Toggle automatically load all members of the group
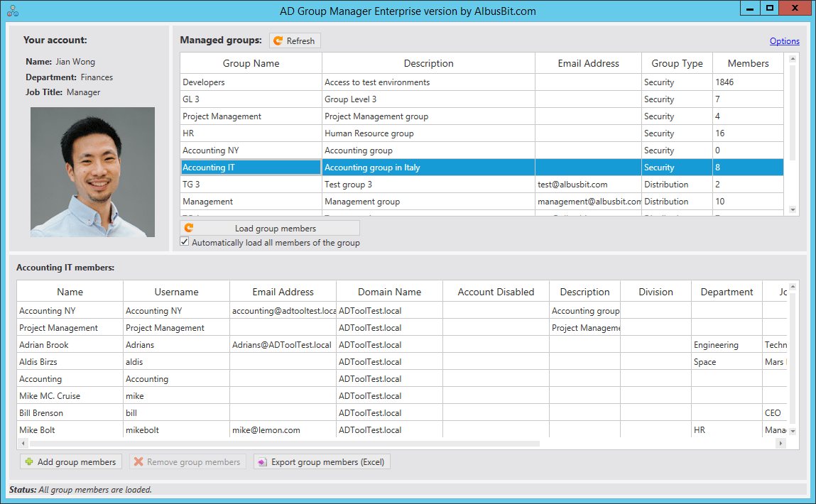816x504 pixels. click(184, 241)
